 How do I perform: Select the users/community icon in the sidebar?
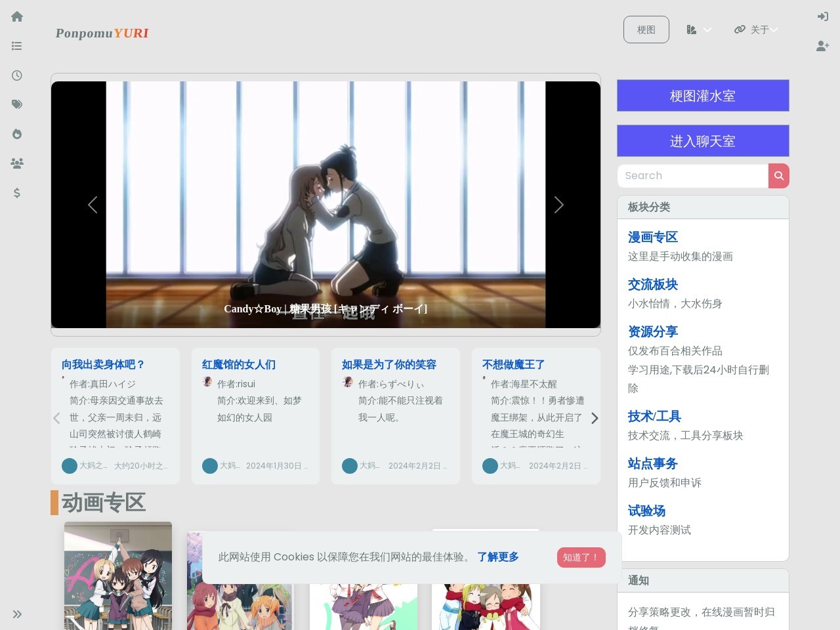16,163
